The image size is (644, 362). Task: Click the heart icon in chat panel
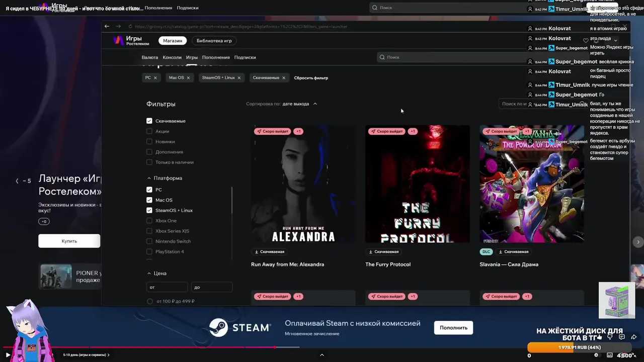click(586, 40)
